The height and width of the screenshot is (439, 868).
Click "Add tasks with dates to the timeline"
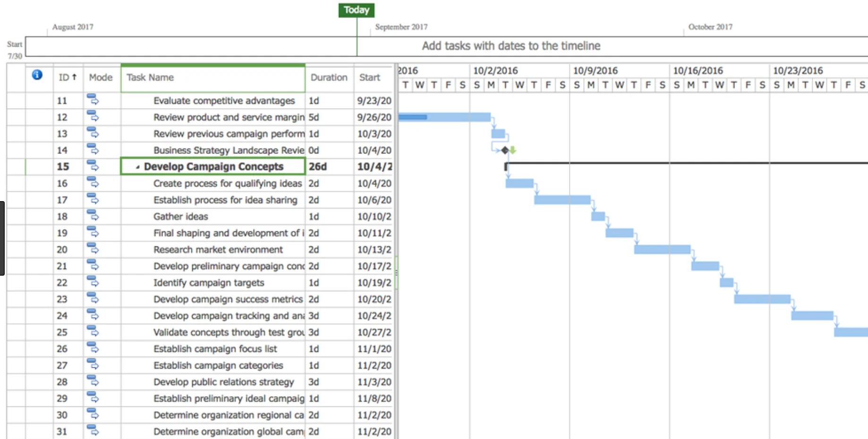511,46
